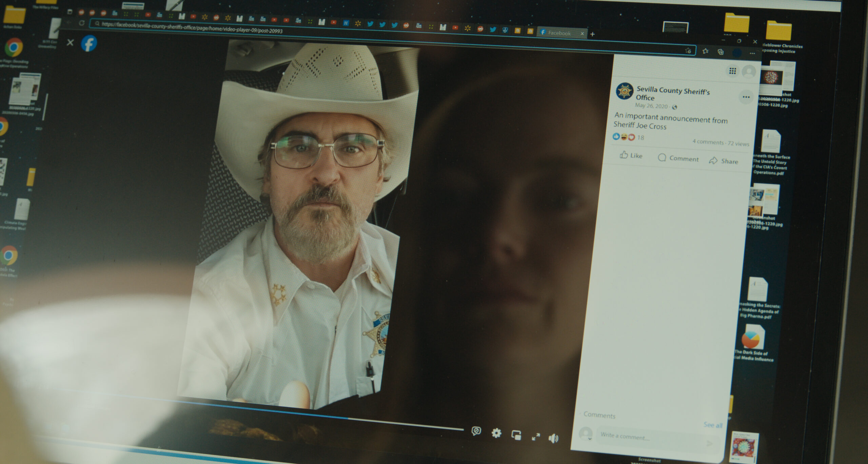Open the comment identity switcher avatar

[586, 434]
